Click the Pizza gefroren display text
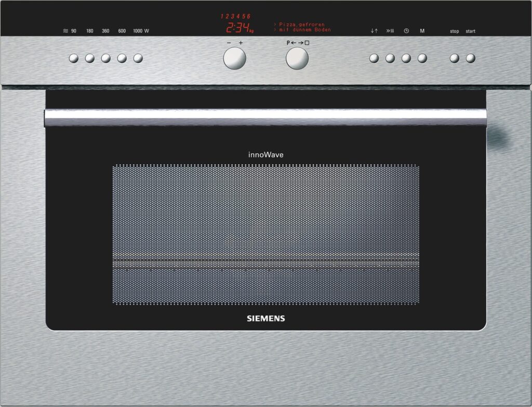The width and height of the screenshot is (532, 407). (301, 24)
